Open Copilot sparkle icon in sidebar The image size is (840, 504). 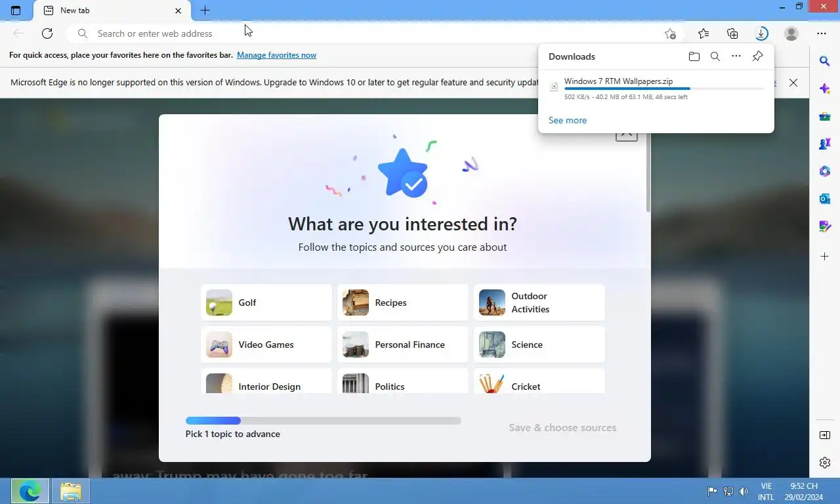[x=825, y=89]
